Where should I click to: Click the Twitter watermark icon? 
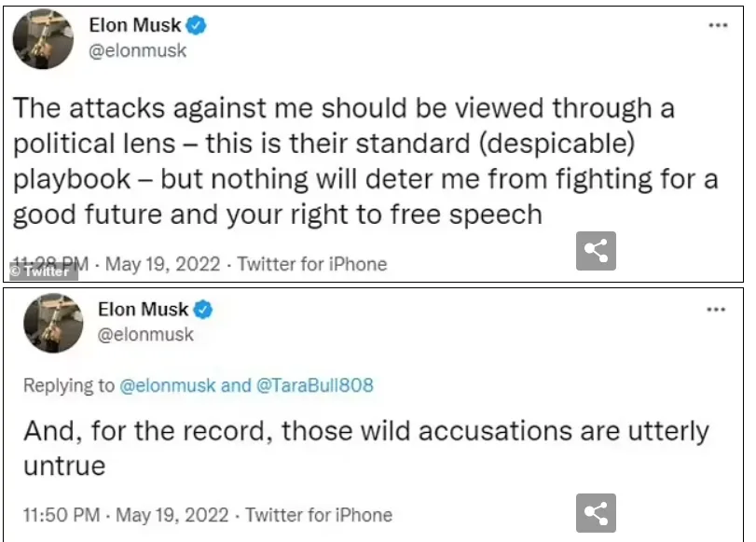40,271
